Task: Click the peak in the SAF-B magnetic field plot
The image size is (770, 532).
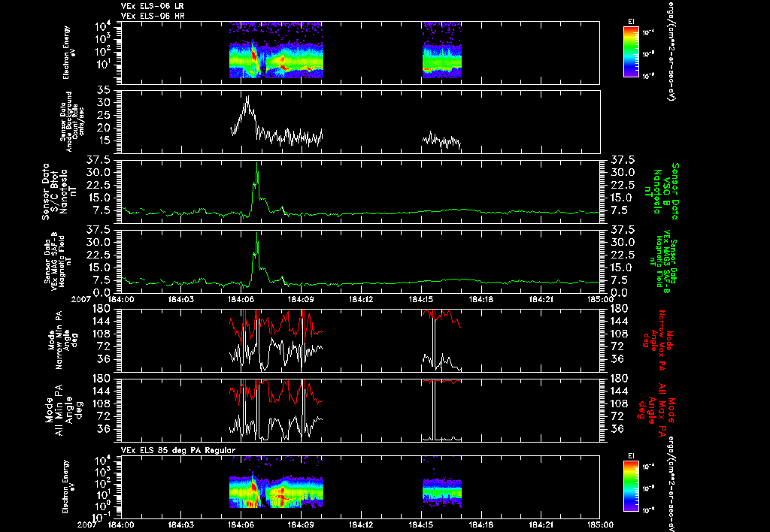Action: coord(257,234)
